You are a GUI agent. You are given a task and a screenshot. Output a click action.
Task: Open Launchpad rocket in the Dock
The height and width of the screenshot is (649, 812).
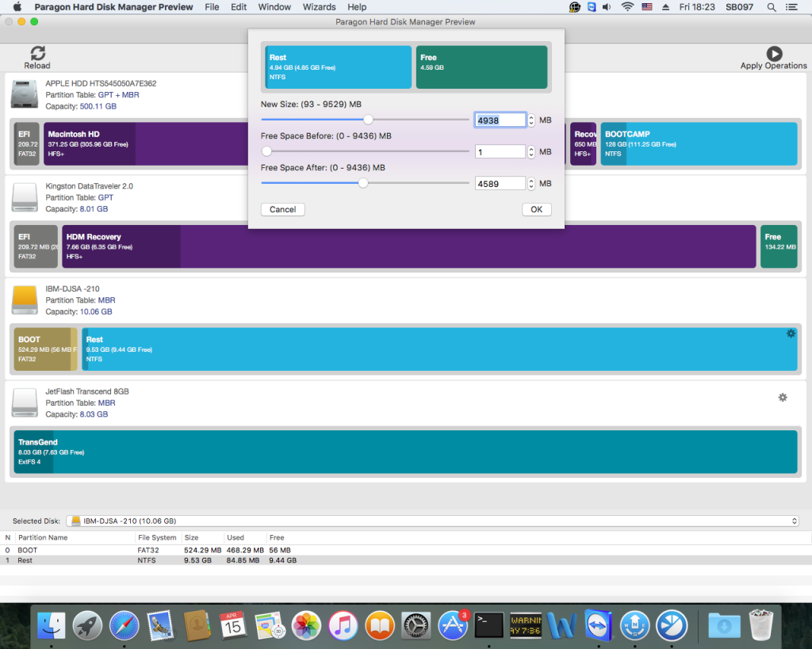[87, 625]
